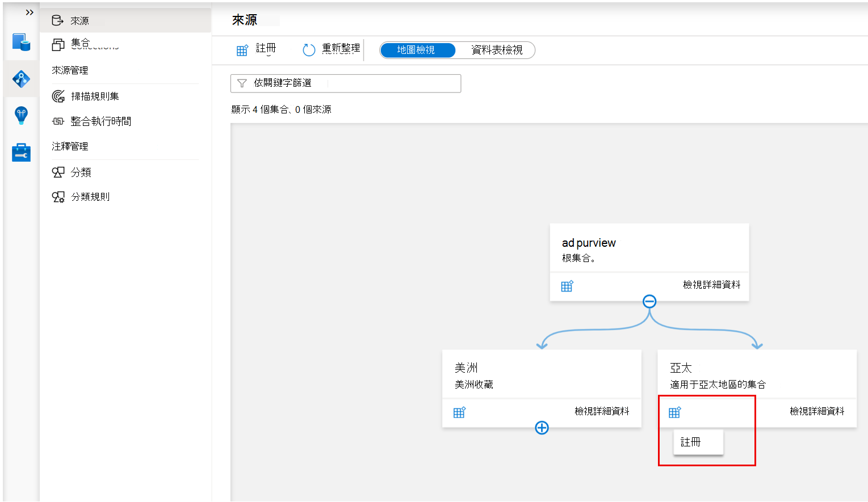Click the register icon on 亞太 collection card

tap(674, 412)
